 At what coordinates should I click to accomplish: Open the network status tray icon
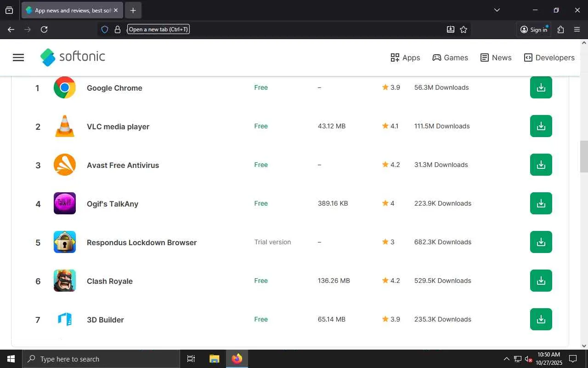pos(518,359)
